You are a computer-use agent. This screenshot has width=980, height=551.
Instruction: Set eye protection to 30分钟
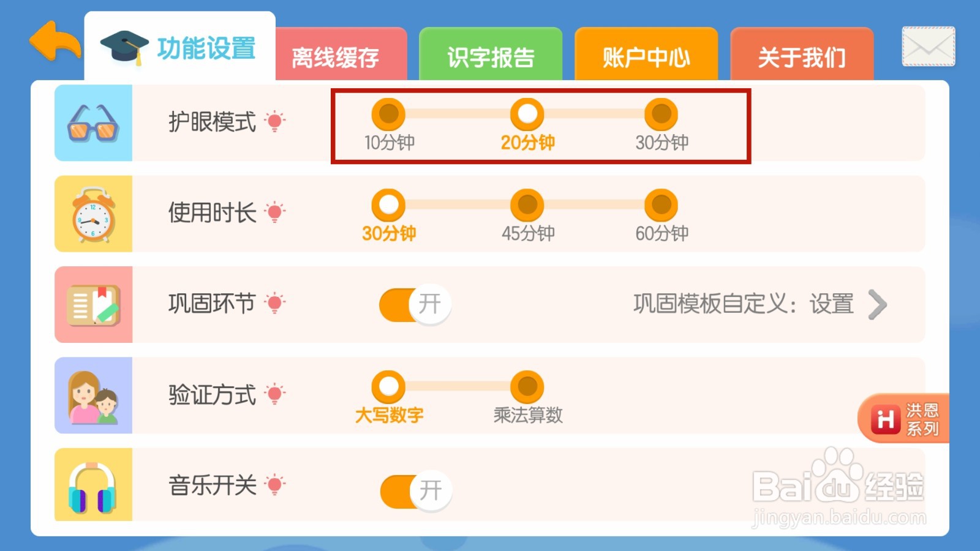661,114
